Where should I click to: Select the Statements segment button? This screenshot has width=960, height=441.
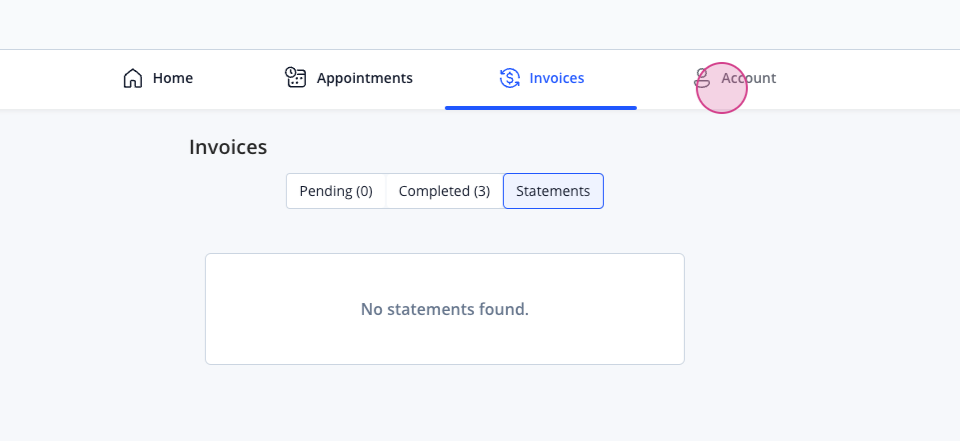pyautogui.click(x=553, y=191)
